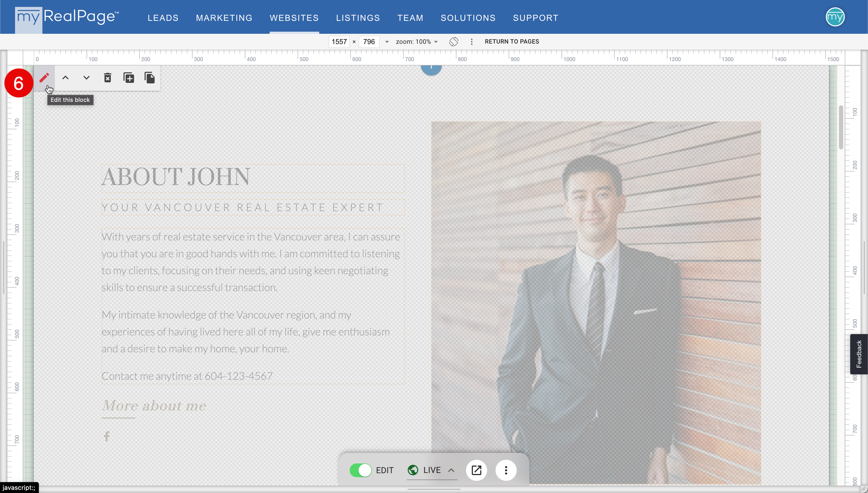Open the LISTINGS menu
Image resolution: width=868 pixels, height=493 pixels.
pyautogui.click(x=358, y=18)
